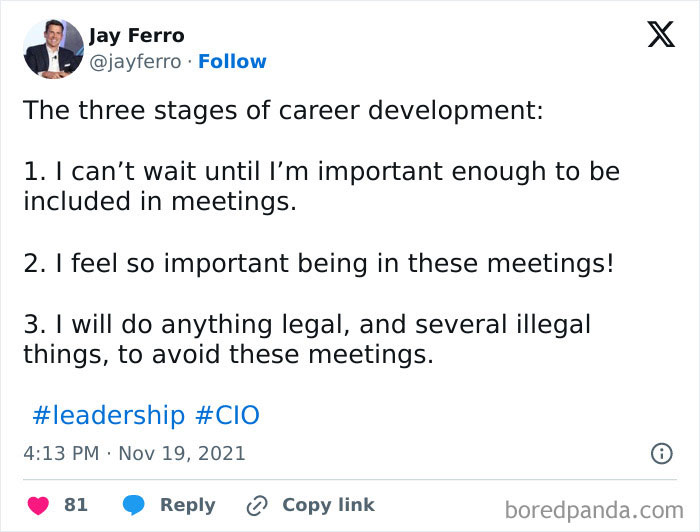Click the blue reply speech bubble icon
The image size is (700, 532).
click(x=134, y=505)
